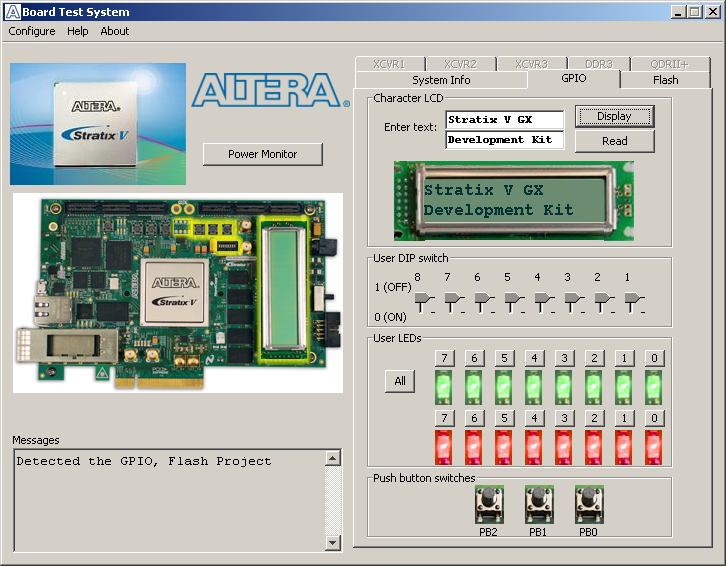
Task: Click the green LED 5 indicator
Action: point(504,387)
